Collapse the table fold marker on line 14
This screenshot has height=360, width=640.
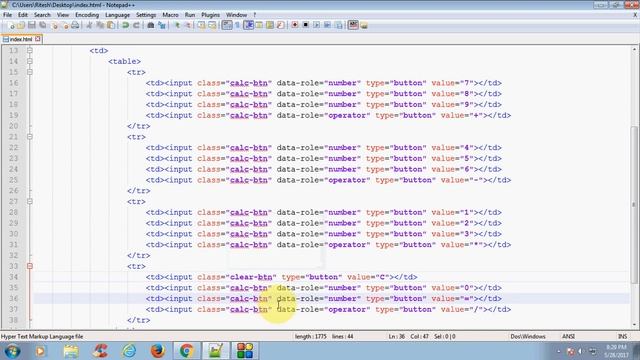30,61
